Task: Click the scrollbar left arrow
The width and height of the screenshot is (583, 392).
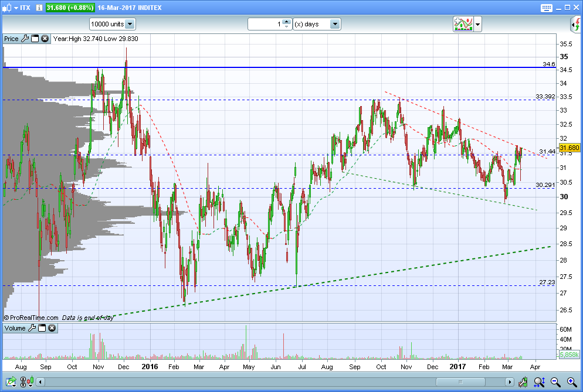Action: 41,382
